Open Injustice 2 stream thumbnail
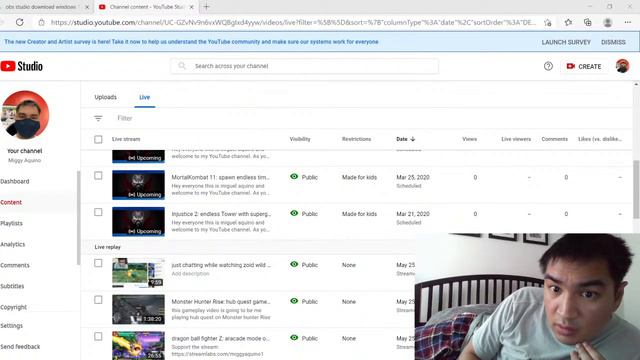The image size is (640, 360). [x=138, y=222]
